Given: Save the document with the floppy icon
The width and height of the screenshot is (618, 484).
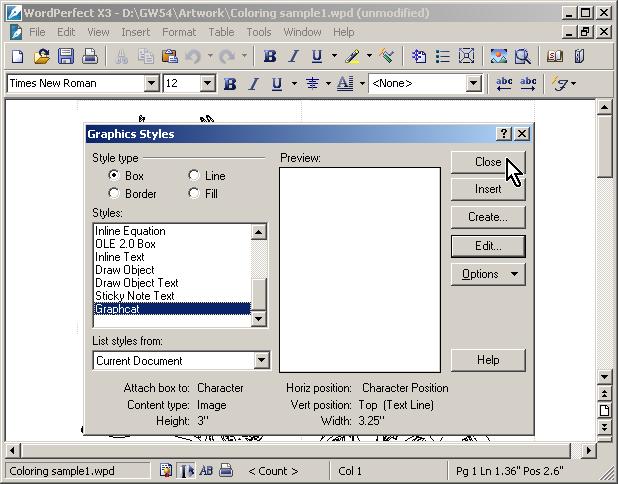Looking at the screenshot, I should (x=66, y=56).
